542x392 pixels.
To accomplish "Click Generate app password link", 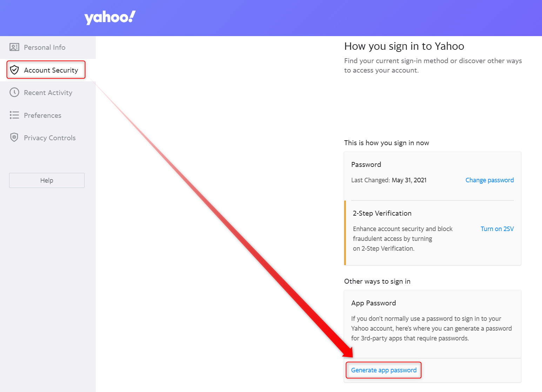I will [x=384, y=370].
